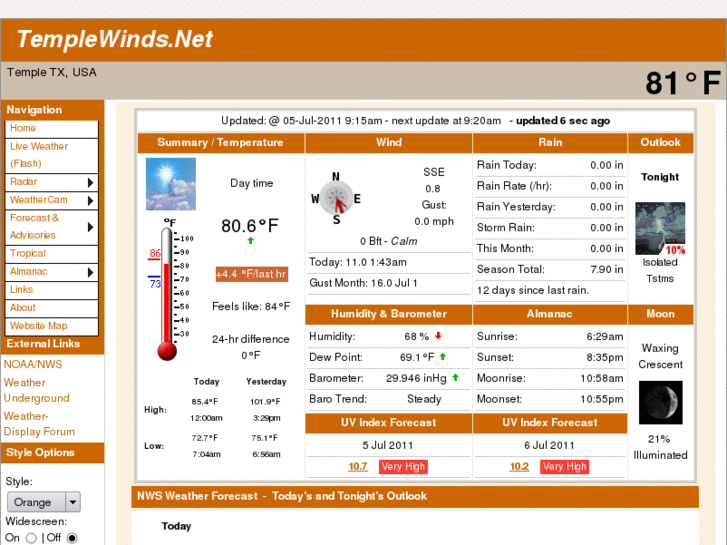The height and width of the screenshot is (545, 727).
Task: Click the updated 6 sec ago text
Action: pyautogui.click(x=563, y=121)
